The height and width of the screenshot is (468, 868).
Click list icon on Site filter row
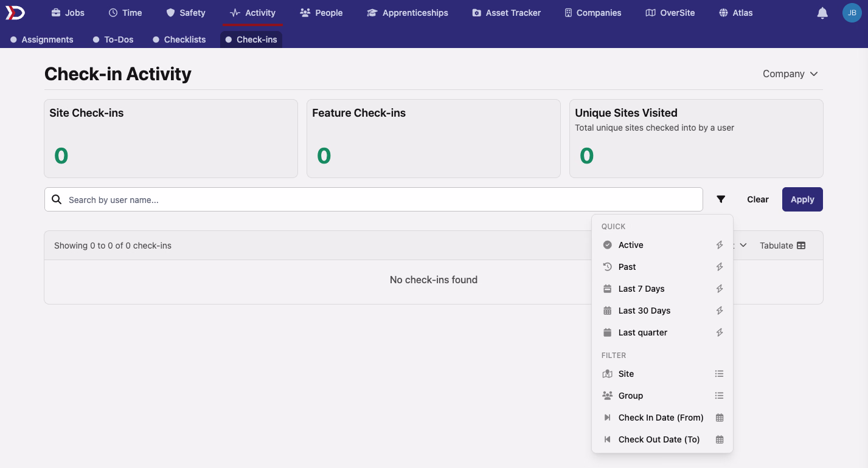[720, 374]
